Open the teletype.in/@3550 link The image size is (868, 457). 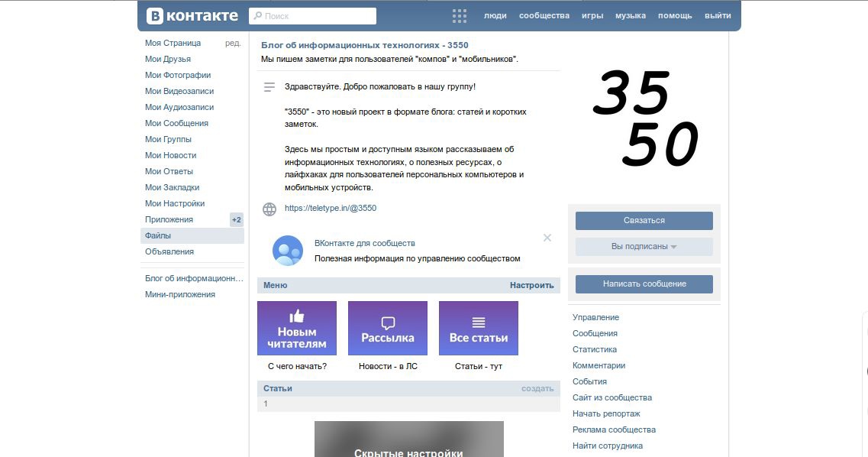pos(331,209)
